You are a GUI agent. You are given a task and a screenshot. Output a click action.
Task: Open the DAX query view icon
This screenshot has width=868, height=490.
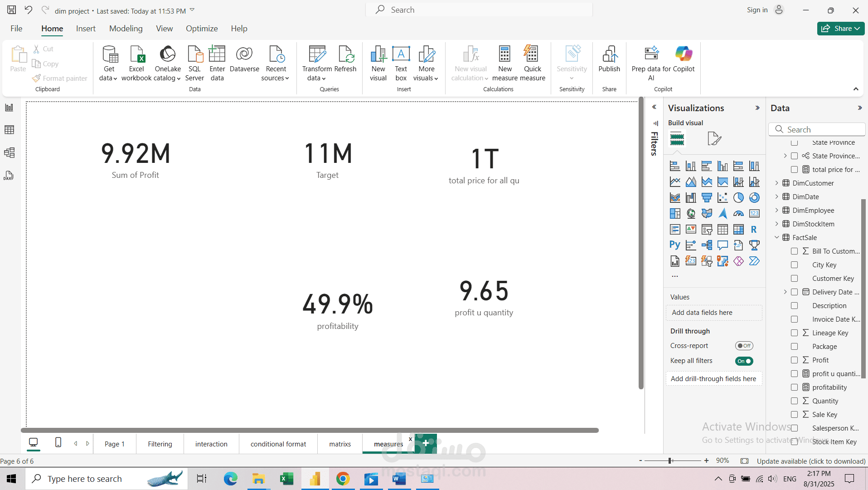(9, 176)
